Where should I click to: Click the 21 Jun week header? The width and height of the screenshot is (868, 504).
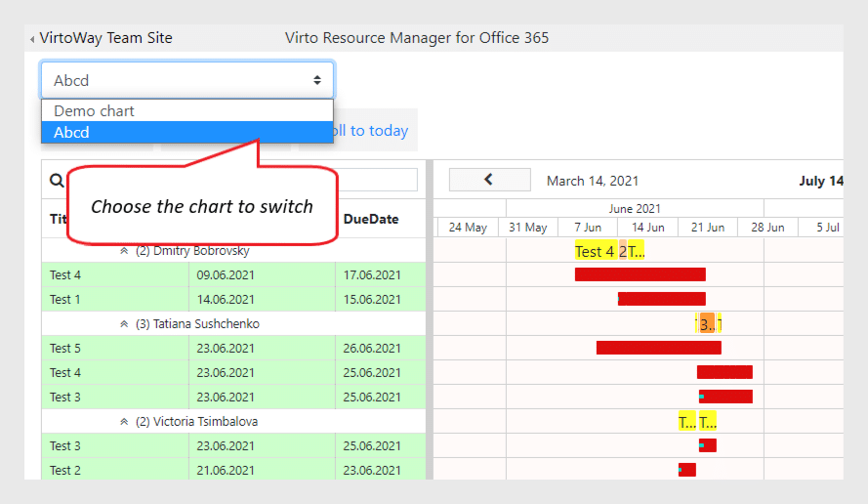(x=708, y=227)
